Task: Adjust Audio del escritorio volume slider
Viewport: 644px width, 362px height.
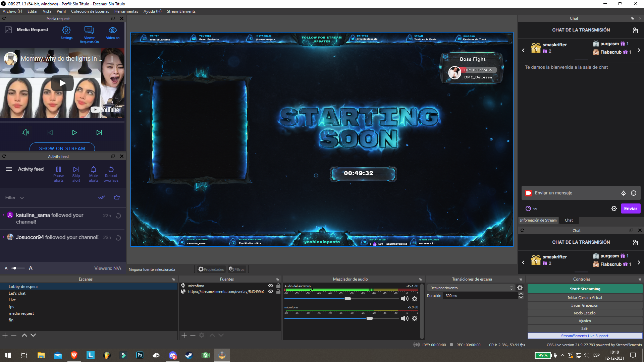Action: click(348, 299)
